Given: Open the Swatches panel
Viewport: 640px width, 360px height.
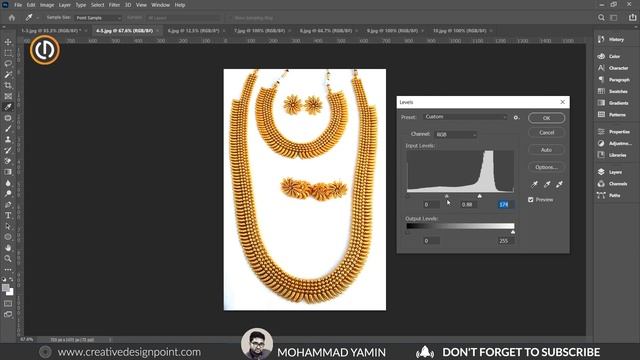Looking at the screenshot, I should (x=613, y=91).
